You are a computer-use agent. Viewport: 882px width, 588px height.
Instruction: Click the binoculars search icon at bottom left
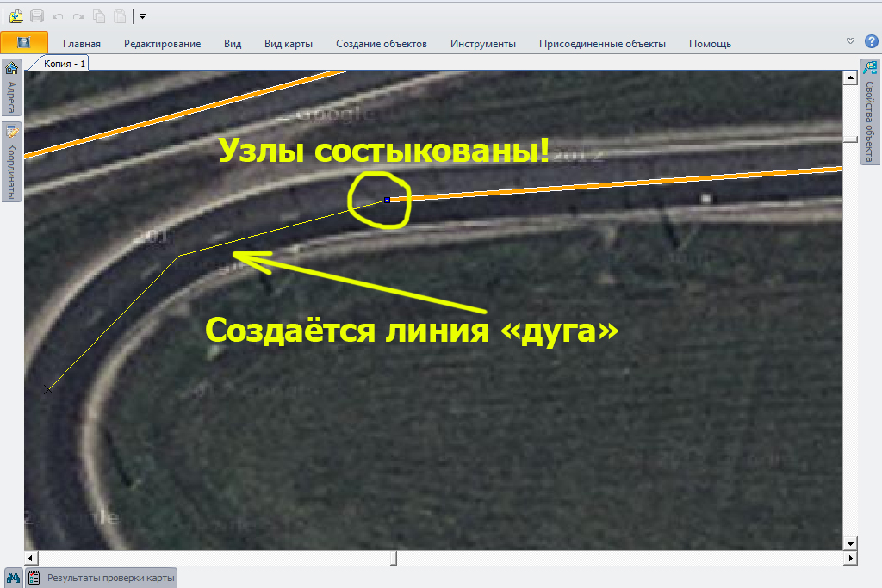(14, 578)
